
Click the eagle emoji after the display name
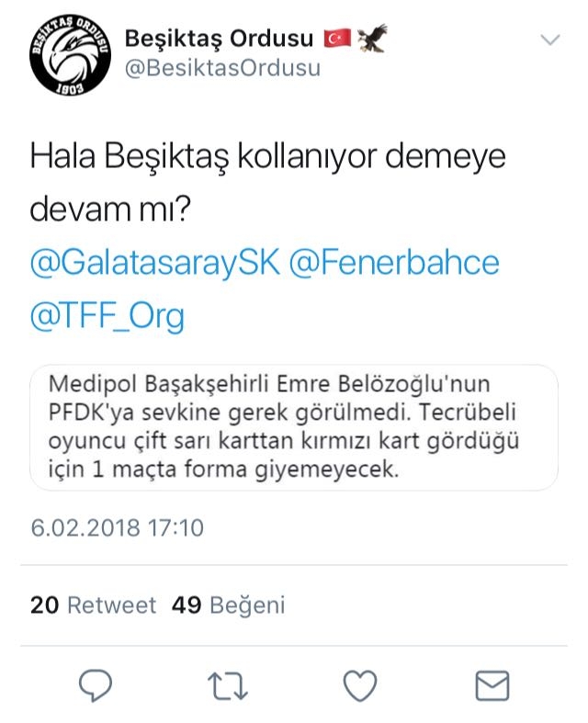371,39
